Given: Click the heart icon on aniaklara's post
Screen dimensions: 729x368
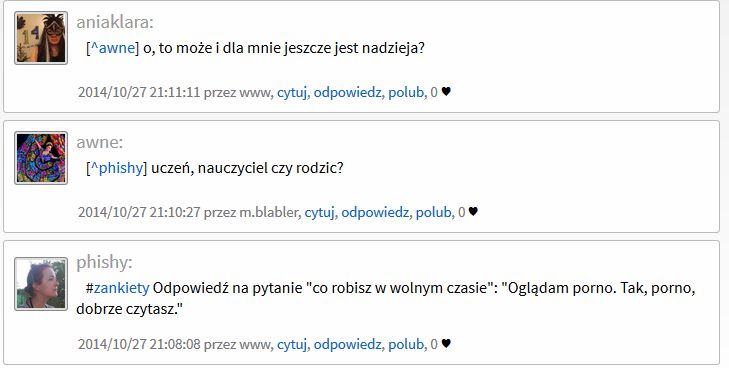Looking at the screenshot, I should pos(446,92).
